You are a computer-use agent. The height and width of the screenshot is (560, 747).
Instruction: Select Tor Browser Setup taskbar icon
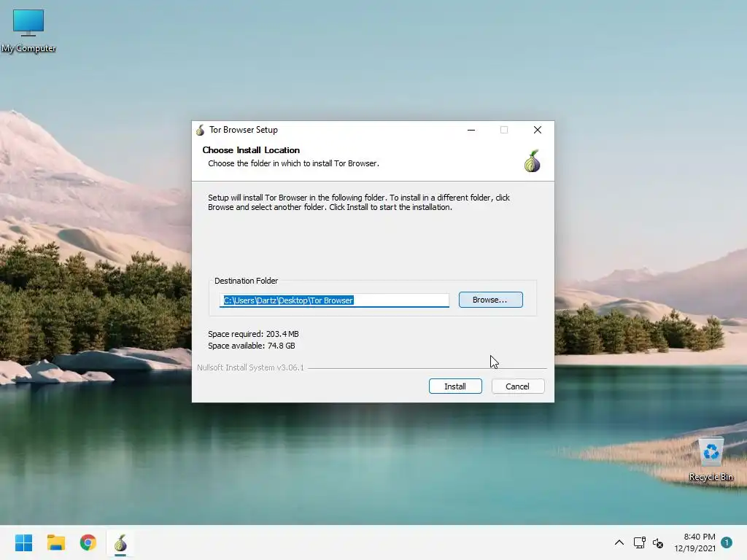(120, 542)
